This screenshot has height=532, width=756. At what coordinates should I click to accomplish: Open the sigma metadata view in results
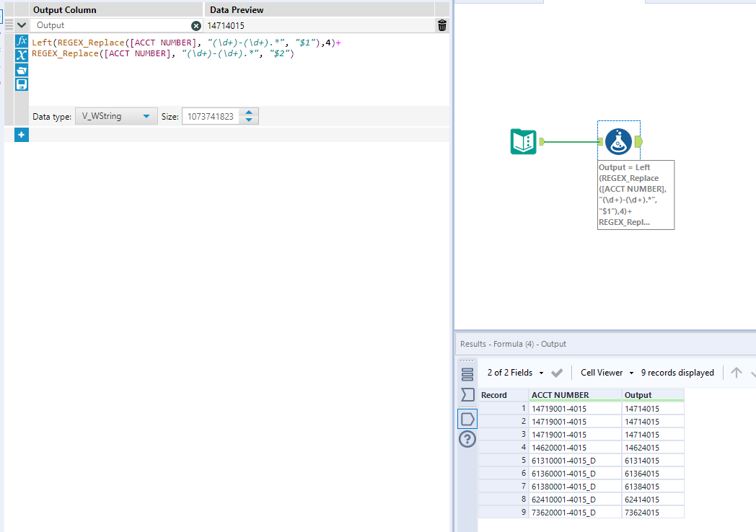[467, 395]
